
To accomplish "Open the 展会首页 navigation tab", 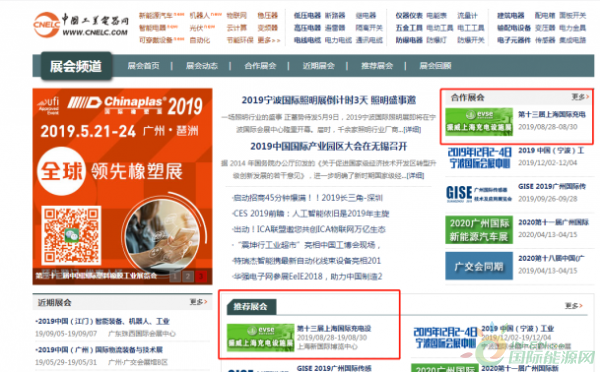I will pos(143,66).
